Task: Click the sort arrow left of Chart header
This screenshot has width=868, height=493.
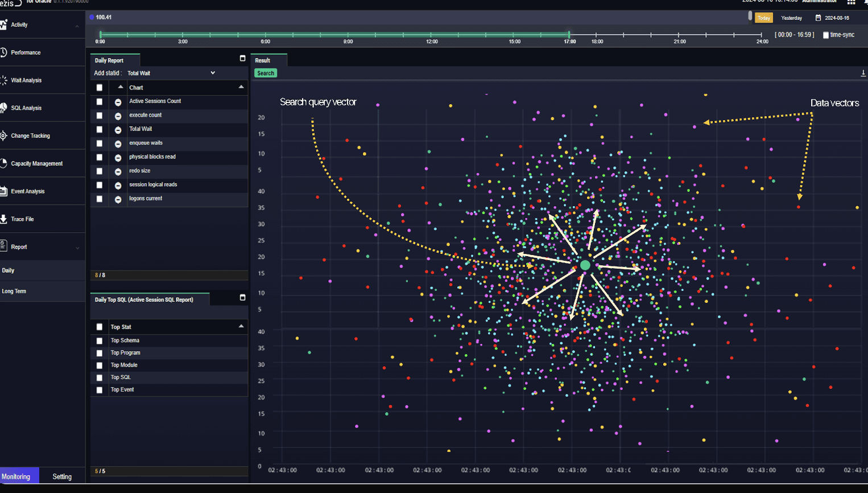Action: (120, 87)
